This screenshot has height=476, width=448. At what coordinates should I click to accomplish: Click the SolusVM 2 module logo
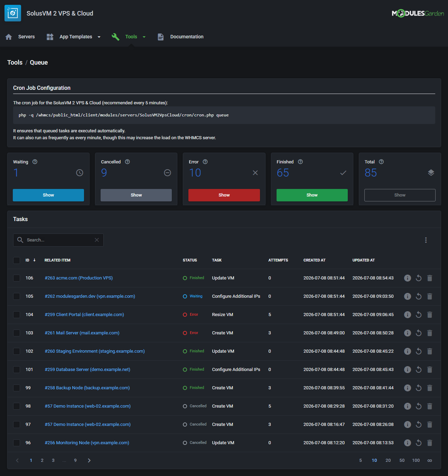[13, 13]
